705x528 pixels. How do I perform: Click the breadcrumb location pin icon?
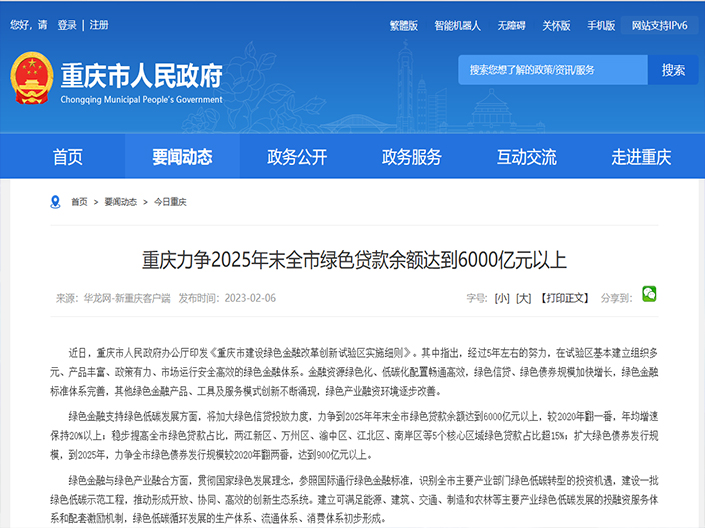(x=55, y=202)
